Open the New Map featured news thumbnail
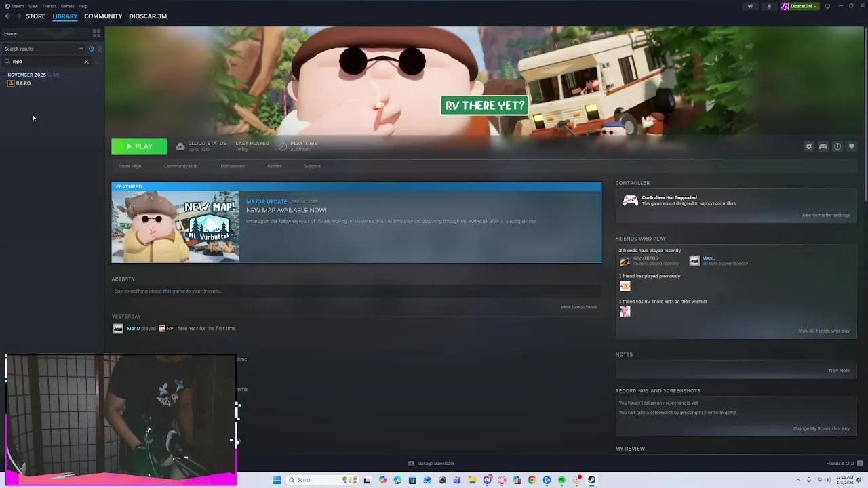The image size is (868, 488). pos(176,227)
